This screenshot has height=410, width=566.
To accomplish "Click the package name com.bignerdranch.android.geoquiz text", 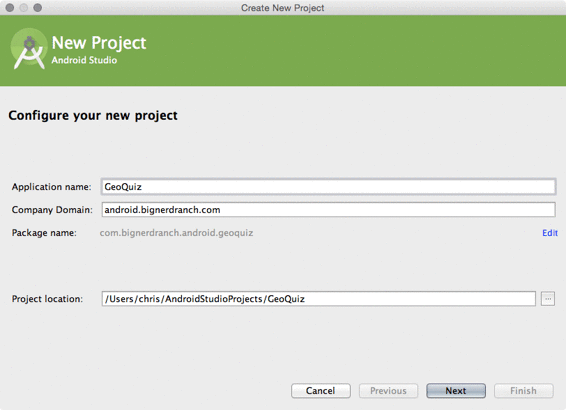I will pos(176,233).
